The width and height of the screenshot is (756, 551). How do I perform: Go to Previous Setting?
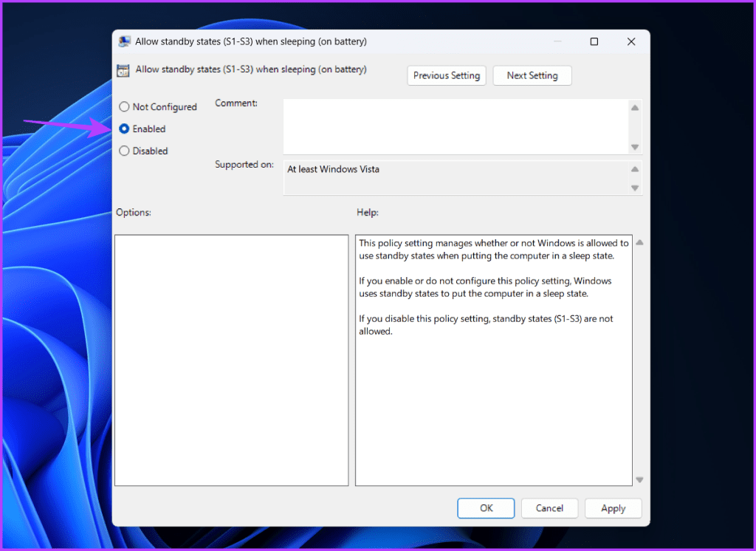(x=447, y=76)
